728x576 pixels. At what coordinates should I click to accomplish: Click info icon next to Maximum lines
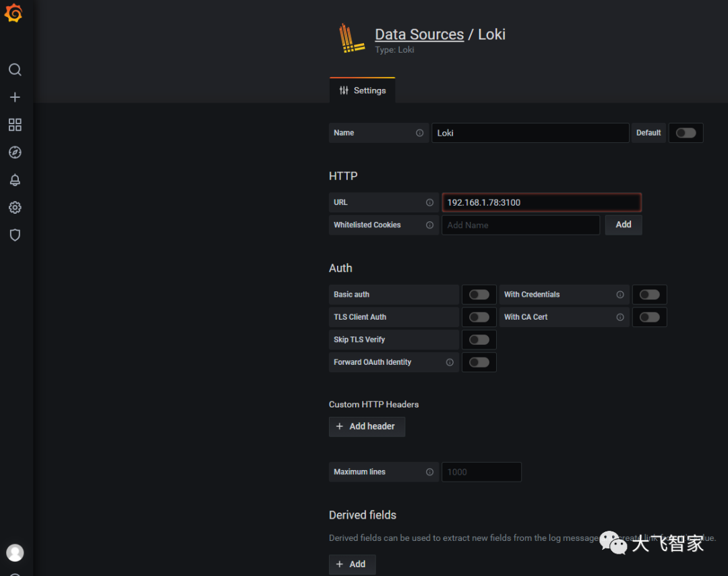[430, 472]
